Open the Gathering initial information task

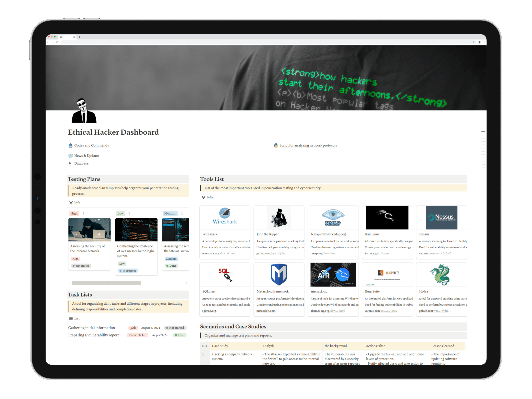tap(91, 328)
